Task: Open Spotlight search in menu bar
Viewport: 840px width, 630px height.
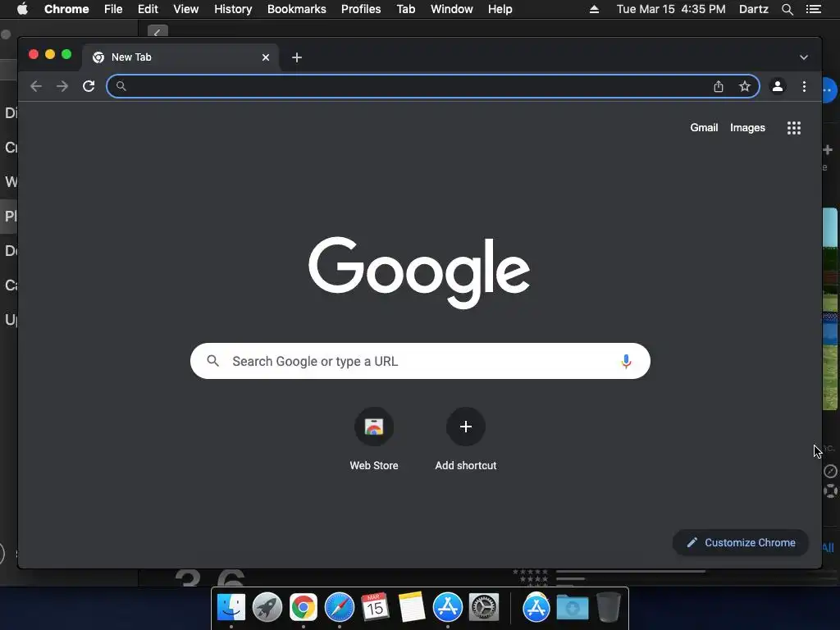Action: (x=787, y=9)
